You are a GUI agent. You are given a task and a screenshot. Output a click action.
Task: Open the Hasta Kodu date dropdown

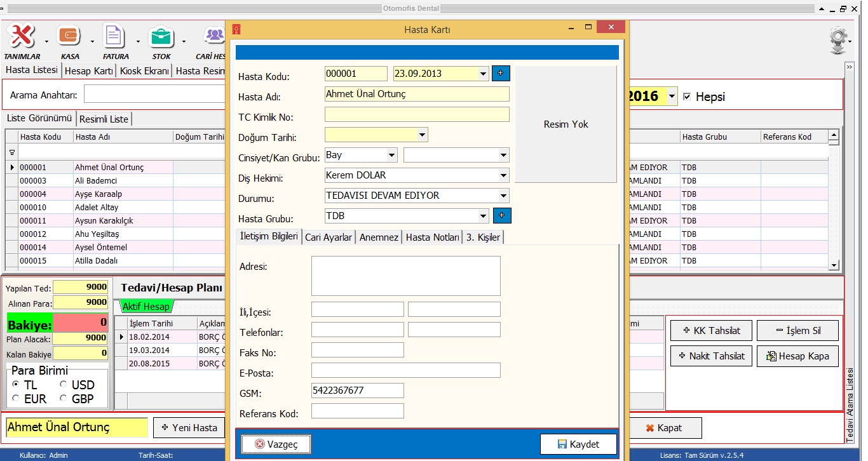483,74
